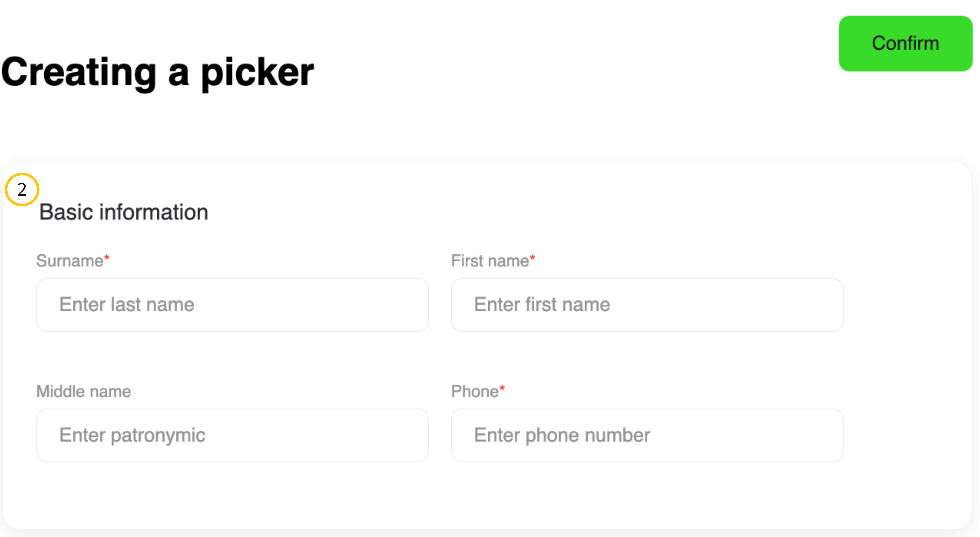Focus the Middle name input field
The image size is (980, 537).
coord(232,435)
